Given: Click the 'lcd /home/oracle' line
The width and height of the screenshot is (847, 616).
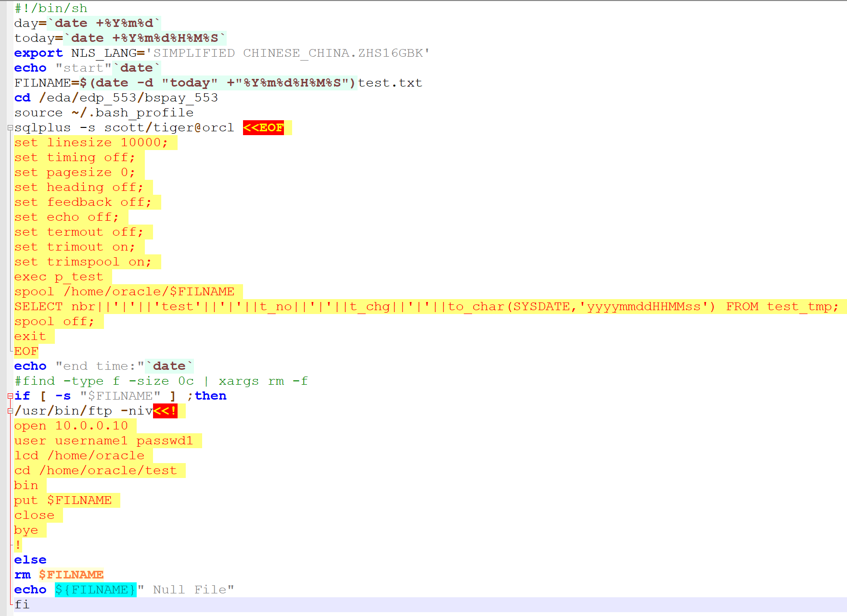Looking at the screenshot, I should coord(79,456).
